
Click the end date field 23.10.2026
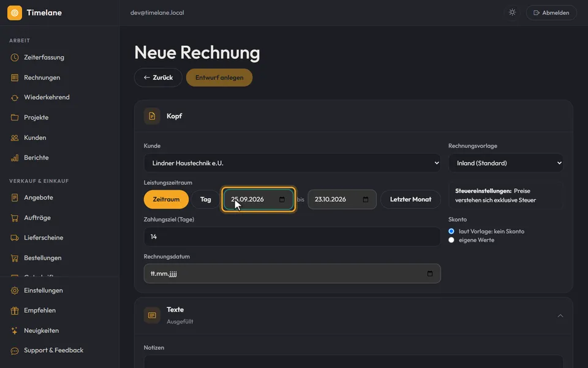(x=342, y=199)
